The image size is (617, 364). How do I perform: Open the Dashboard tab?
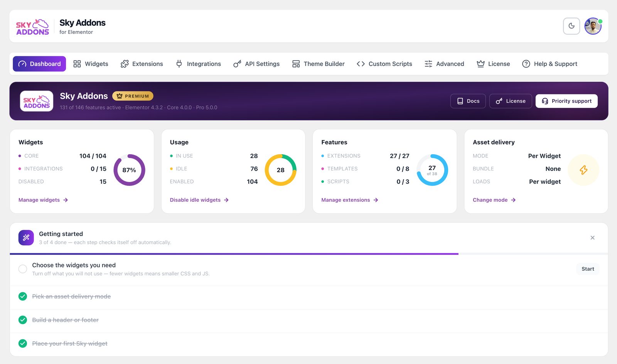click(x=39, y=64)
